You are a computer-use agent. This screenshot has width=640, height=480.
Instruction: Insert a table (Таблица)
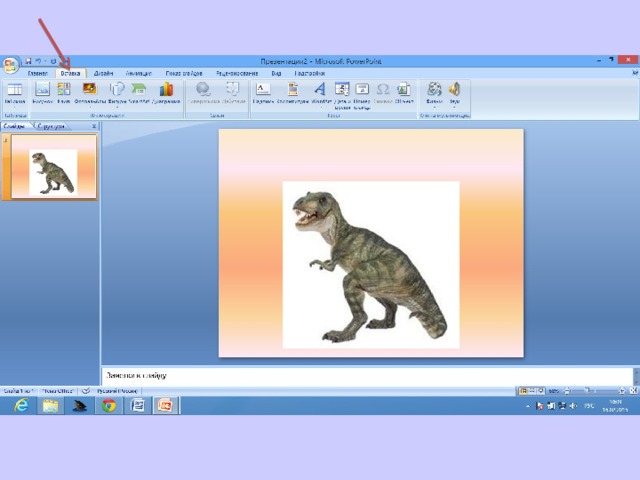point(15,94)
